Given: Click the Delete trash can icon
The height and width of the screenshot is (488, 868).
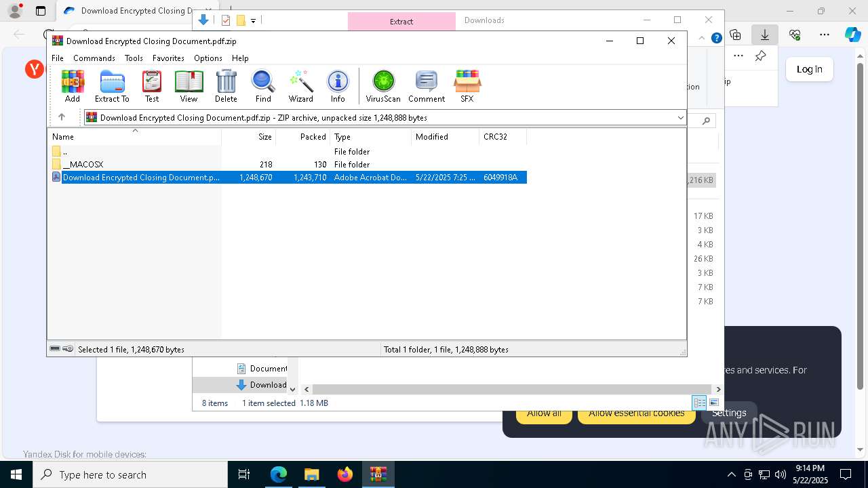Looking at the screenshot, I should (x=226, y=86).
